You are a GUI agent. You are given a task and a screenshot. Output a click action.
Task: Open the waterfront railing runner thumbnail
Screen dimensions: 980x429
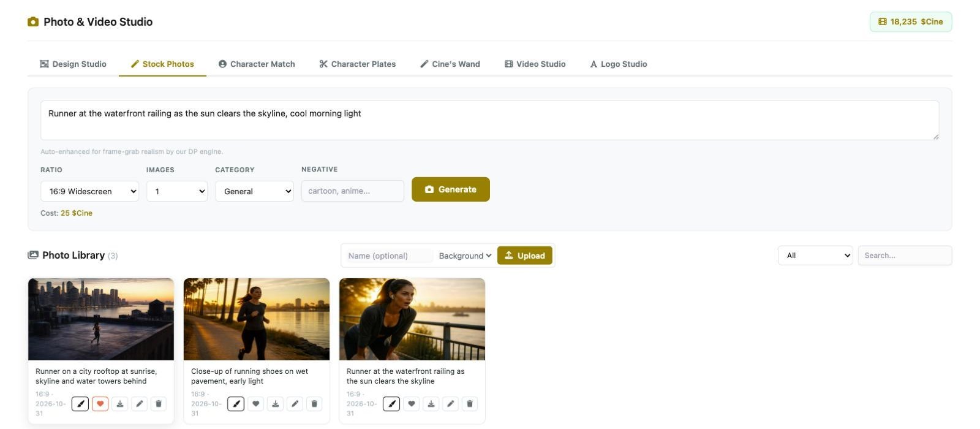412,319
